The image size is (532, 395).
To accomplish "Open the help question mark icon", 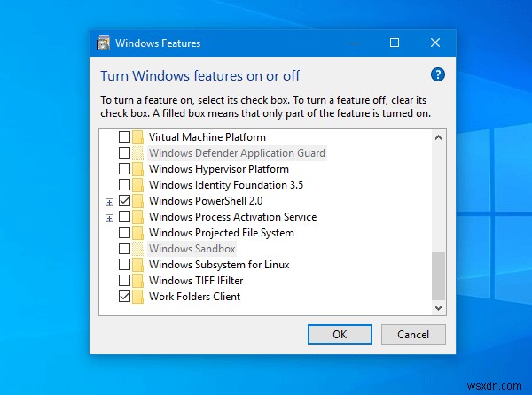I will 438,74.
